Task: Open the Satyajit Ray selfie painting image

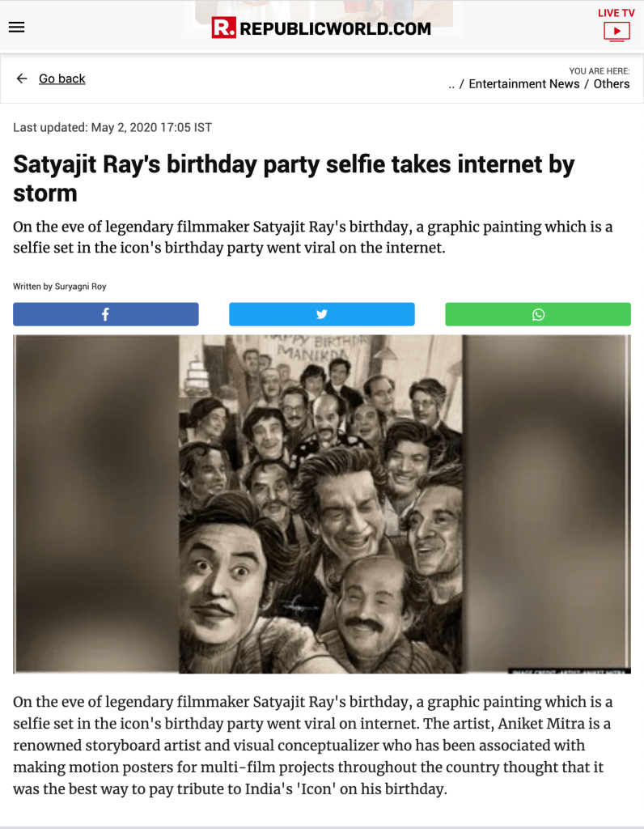Action: point(321,504)
